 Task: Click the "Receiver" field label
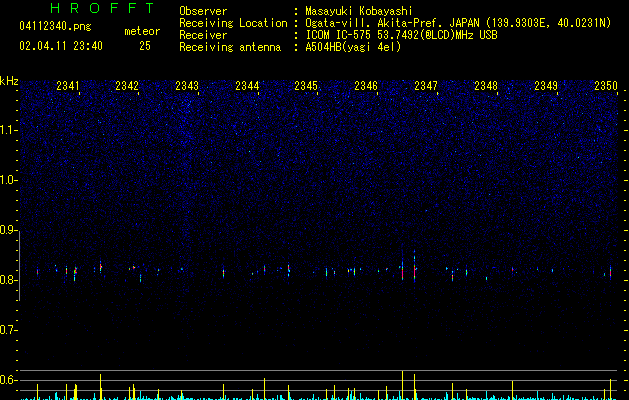click(x=203, y=35)
